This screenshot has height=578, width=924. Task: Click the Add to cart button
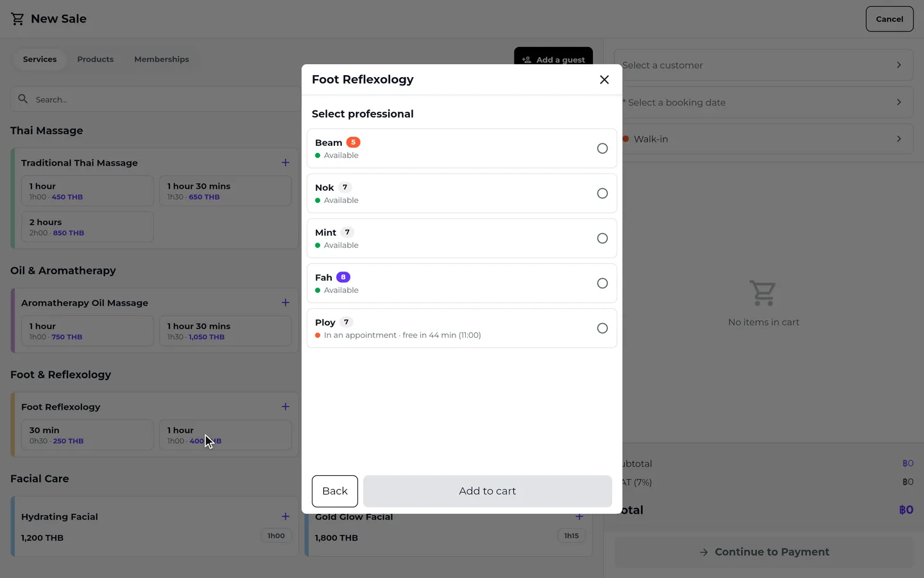pos(488,491)
